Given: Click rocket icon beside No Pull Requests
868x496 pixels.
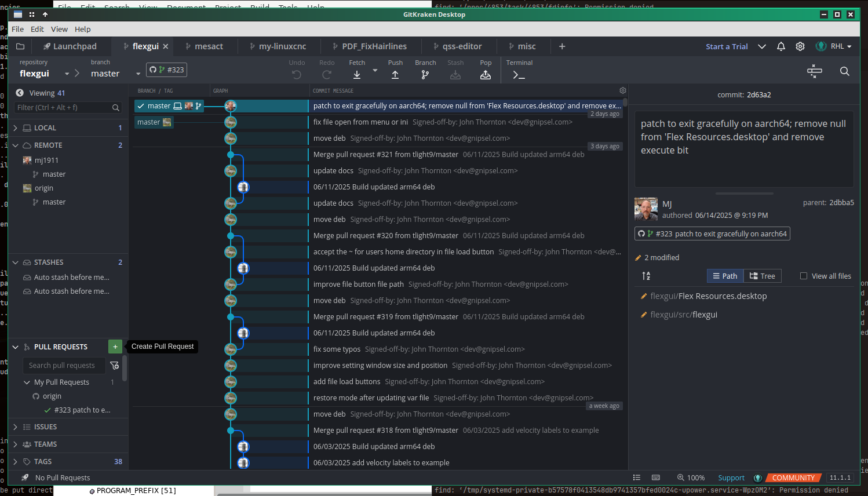Looking at the screenshot, I should click(25, 477).
